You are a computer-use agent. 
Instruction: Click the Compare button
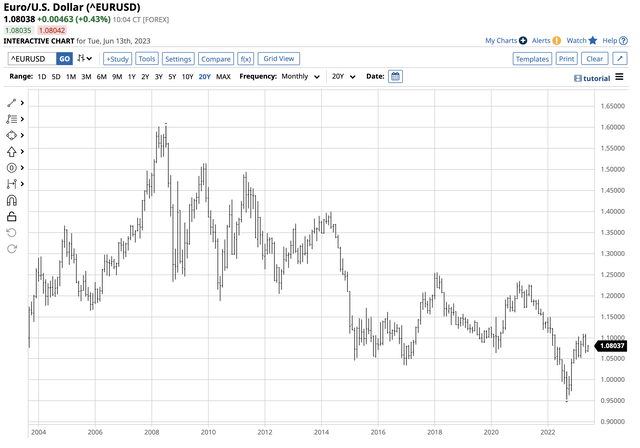click(216, 59)
